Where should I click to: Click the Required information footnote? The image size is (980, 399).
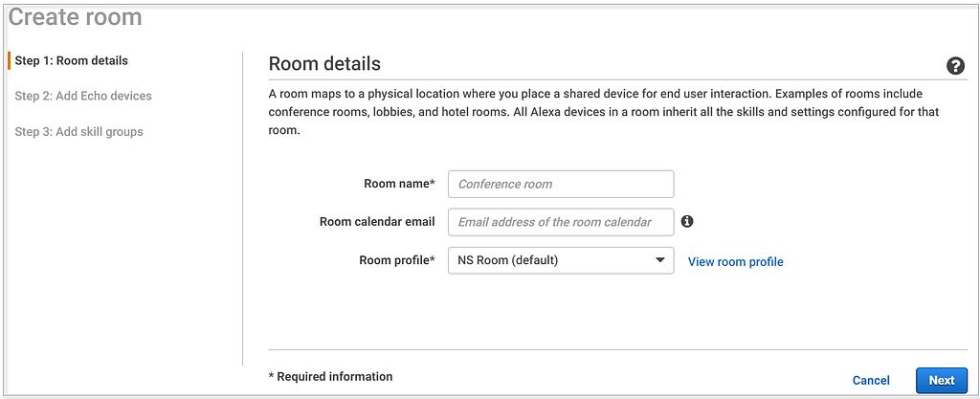pos(330,377)
